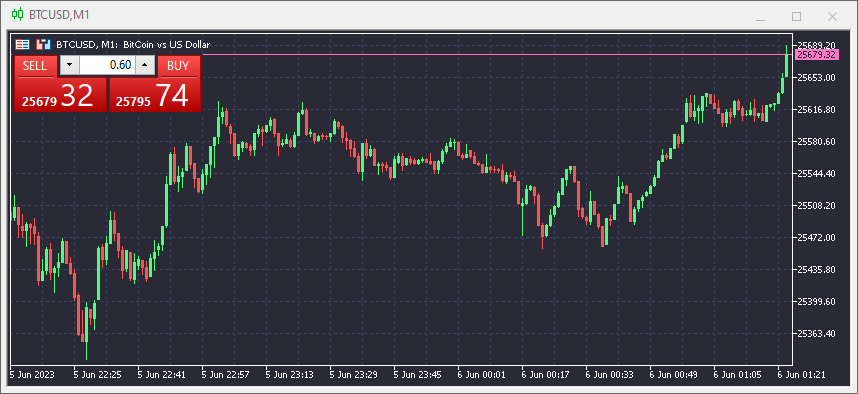
Task: Click the BTCUSD, M1: BitCoin vs US Dollar title
Action: 133,45
